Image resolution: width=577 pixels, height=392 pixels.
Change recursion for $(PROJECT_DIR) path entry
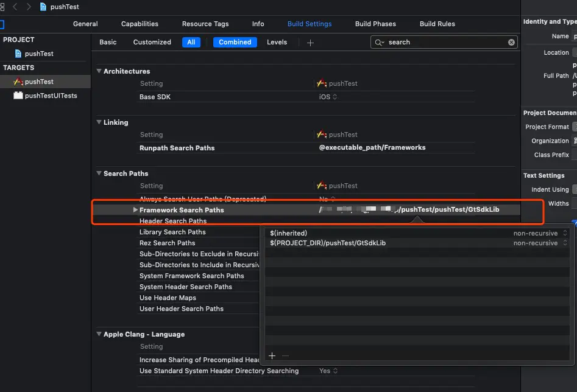(540, 243)
